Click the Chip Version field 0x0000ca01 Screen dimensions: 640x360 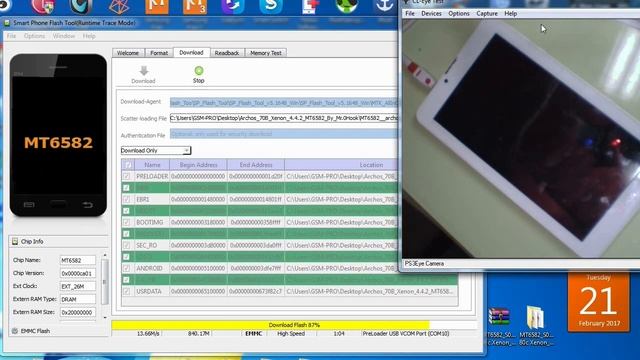coord(78,273)
